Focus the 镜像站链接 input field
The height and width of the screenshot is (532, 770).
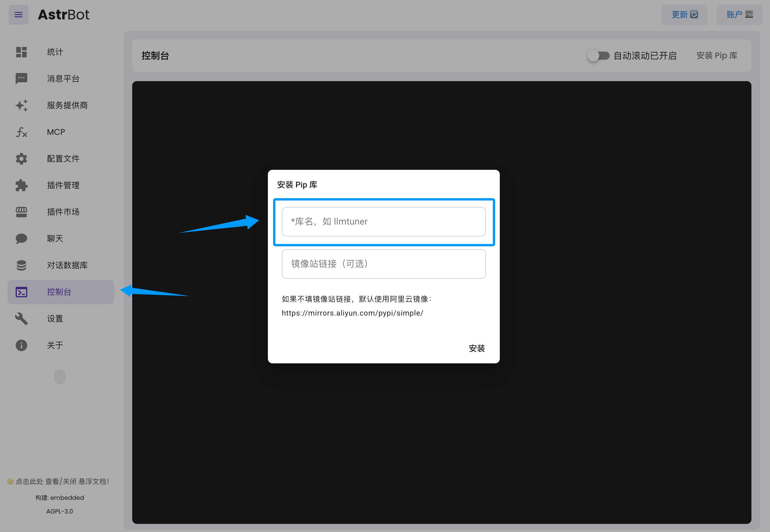[x=384, y=264]
